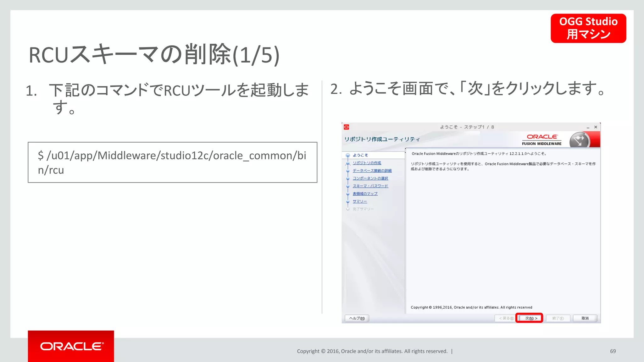This screenshot has width=644, height=362.
Task: Open the スキーマ・パスワード step link
Action: (x=370, y=186)
